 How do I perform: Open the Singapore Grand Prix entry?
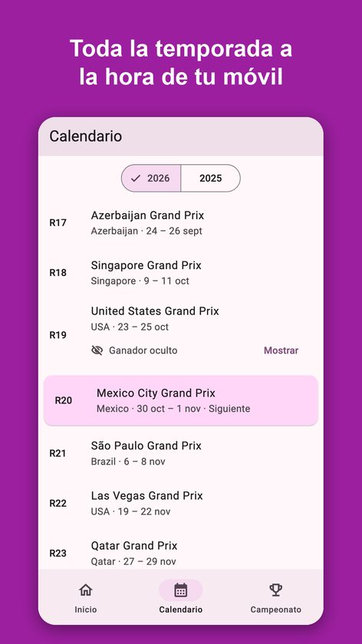point(181,273)
